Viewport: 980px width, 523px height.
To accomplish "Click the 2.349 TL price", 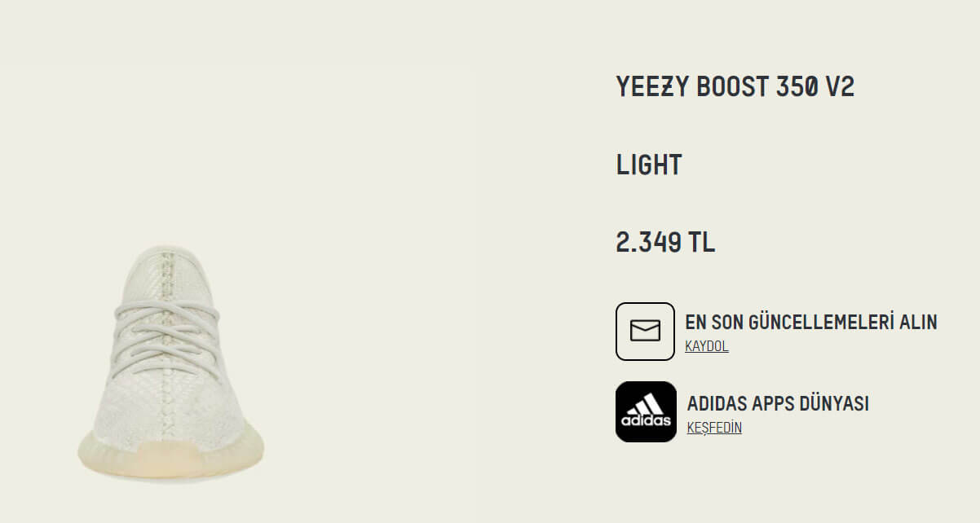I will coord(664,243).
